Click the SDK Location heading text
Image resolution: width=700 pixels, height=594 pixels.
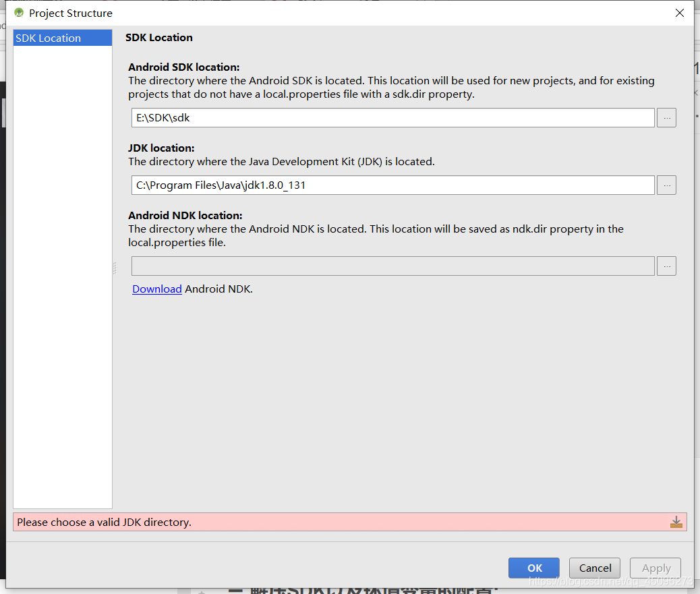click(x=159, y=38)
